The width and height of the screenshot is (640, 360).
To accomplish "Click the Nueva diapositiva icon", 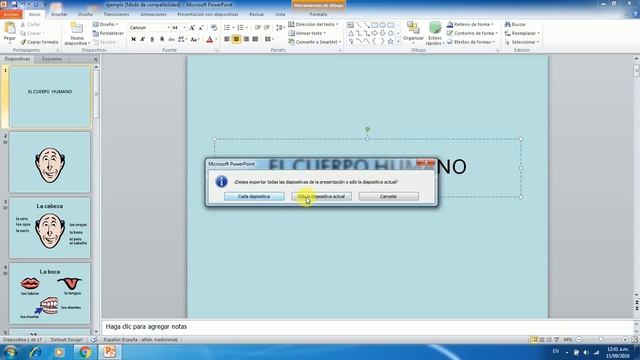I will pyautogui.click(x=77, y=29).
